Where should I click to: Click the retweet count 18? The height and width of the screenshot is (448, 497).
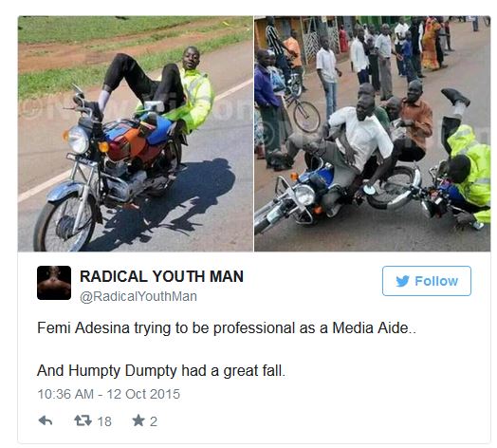[x=104, y=421]
